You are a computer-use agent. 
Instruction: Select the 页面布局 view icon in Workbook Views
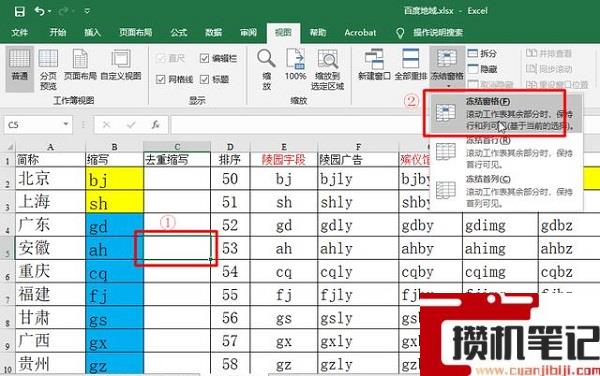80,65
